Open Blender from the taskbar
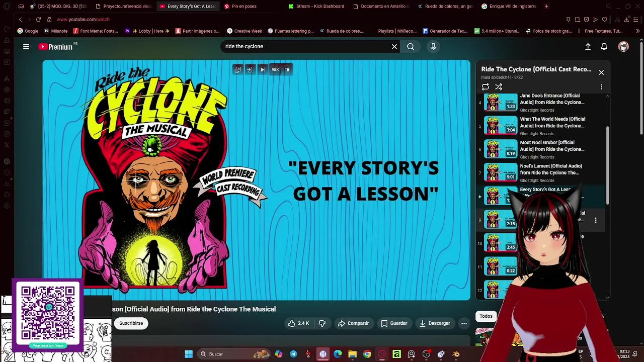 [x=456, y=354]
